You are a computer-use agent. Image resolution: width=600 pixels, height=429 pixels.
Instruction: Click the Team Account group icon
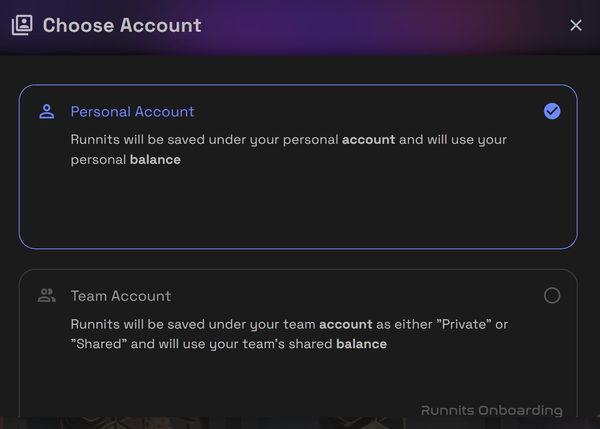(x=46, y=295)
